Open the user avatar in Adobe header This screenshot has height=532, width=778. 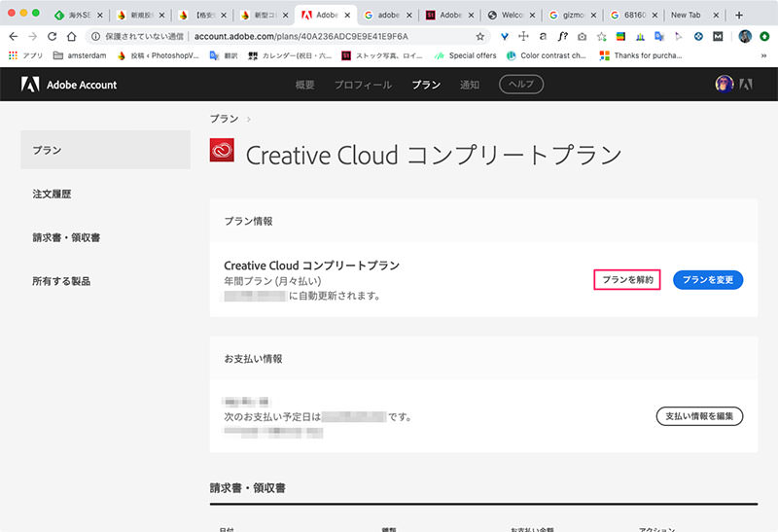pyautogui.click(x=725, y=84)
